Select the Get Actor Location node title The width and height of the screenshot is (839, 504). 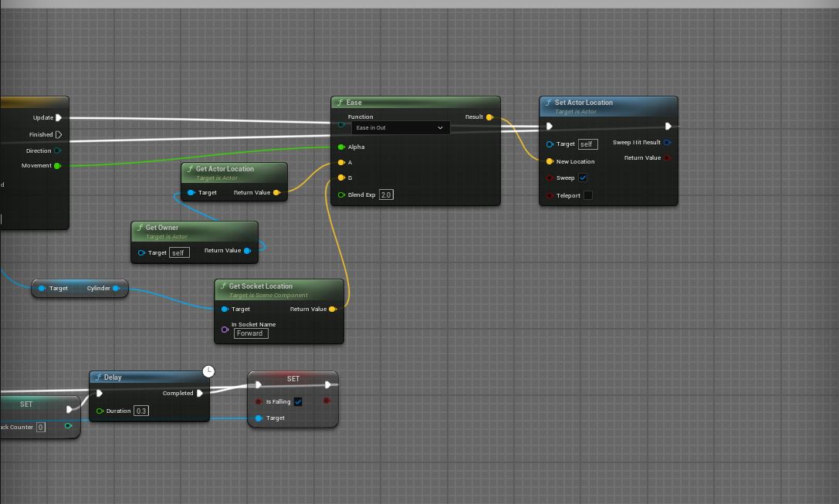225,169
